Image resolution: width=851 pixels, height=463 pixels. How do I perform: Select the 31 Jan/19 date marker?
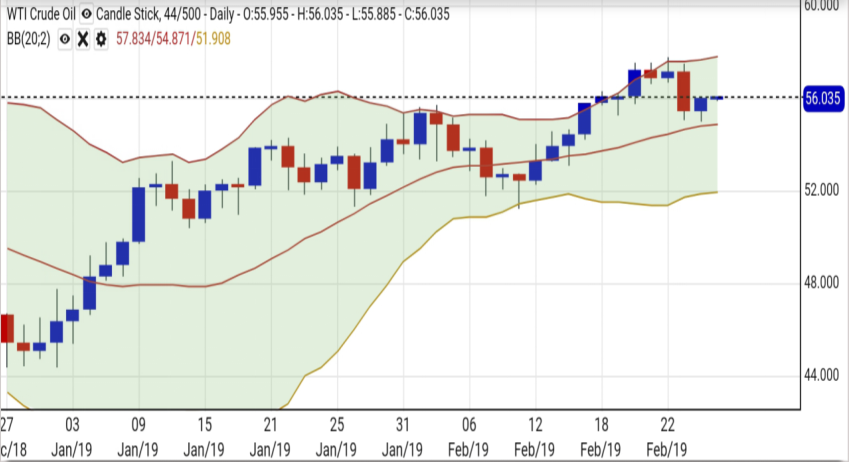tap(401, 434)
